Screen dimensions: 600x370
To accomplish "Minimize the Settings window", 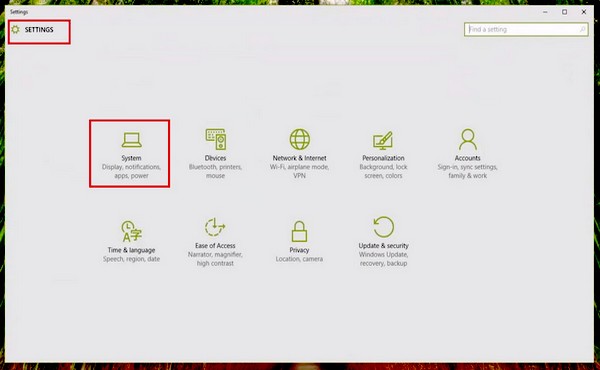I will pos(545,12).
